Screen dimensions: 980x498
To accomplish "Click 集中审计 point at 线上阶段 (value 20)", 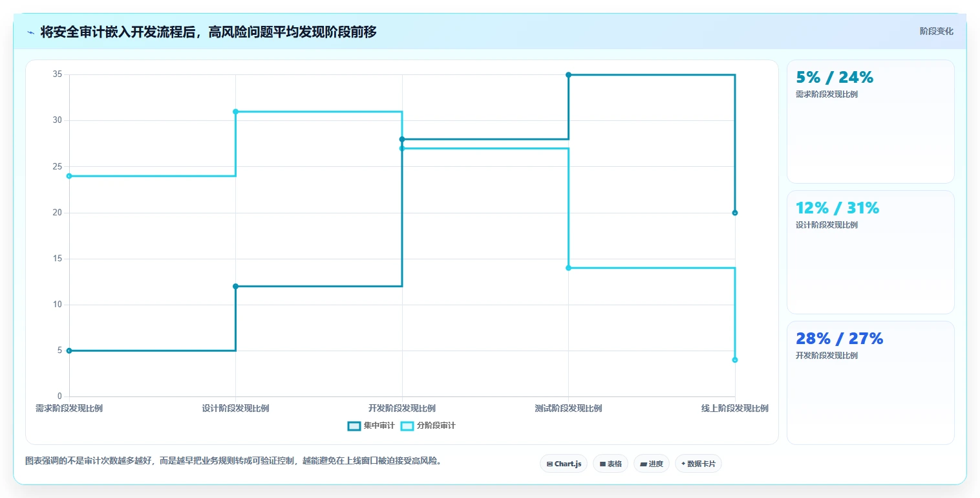I will pos(735,213).
